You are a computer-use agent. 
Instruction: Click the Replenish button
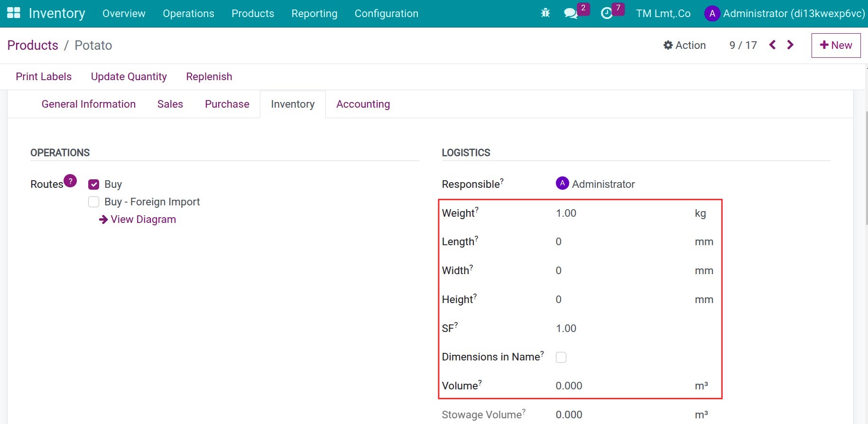point(209,76)
